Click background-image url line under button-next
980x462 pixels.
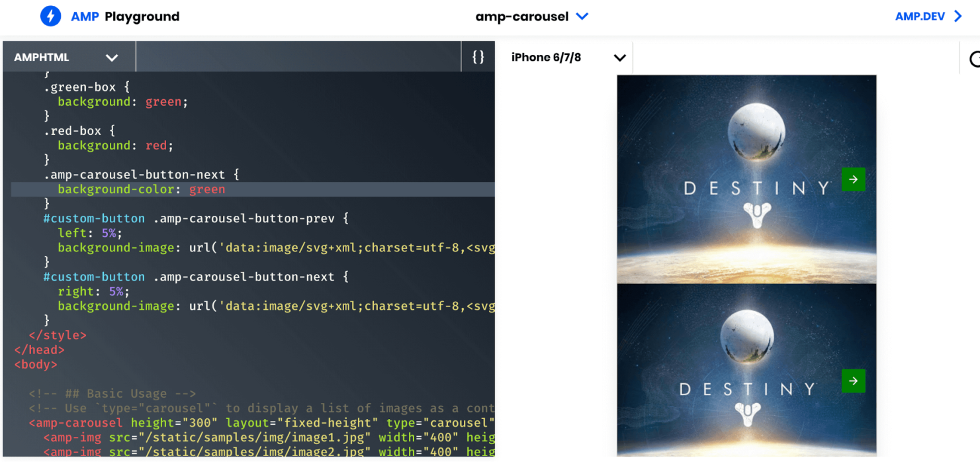(276, 306)
